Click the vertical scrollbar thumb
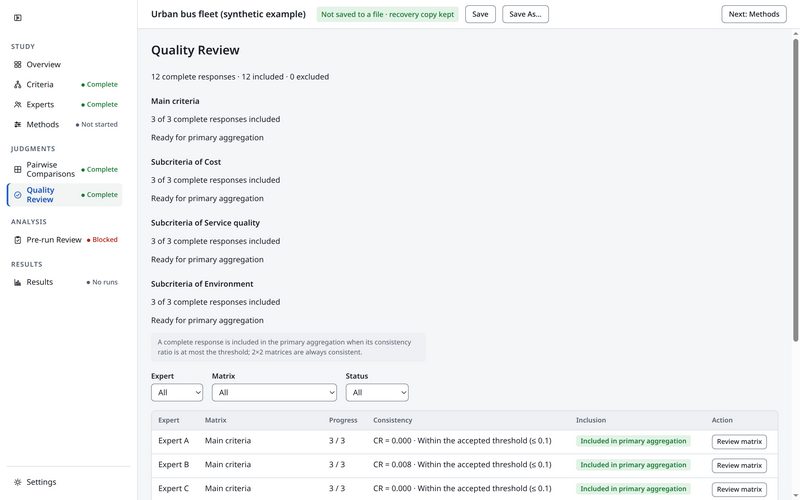 point(795,190)
